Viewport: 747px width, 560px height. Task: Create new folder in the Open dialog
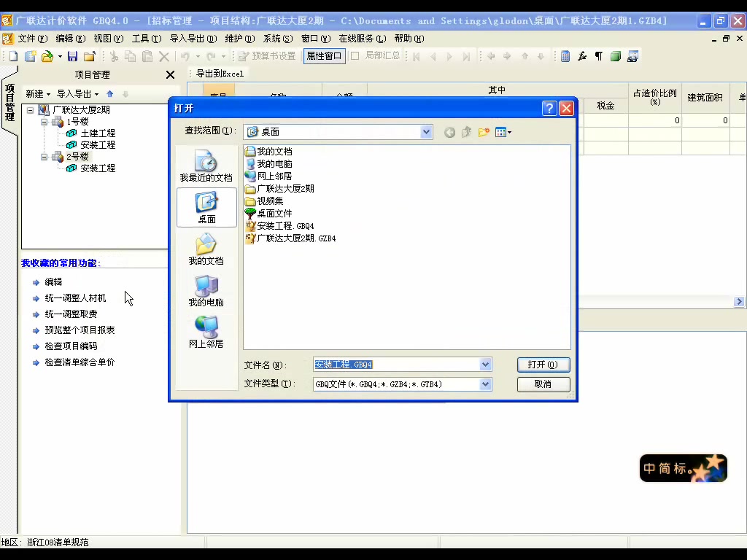484,132
